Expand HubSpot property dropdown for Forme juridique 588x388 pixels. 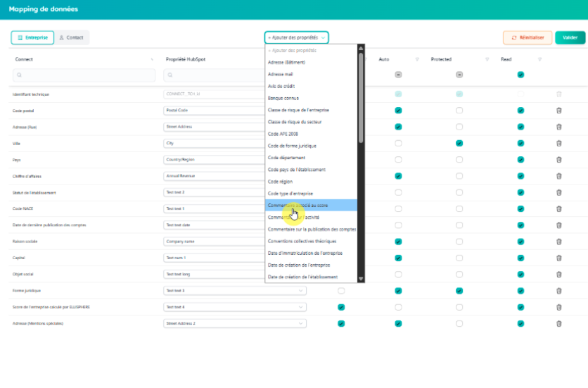point(302,291)
